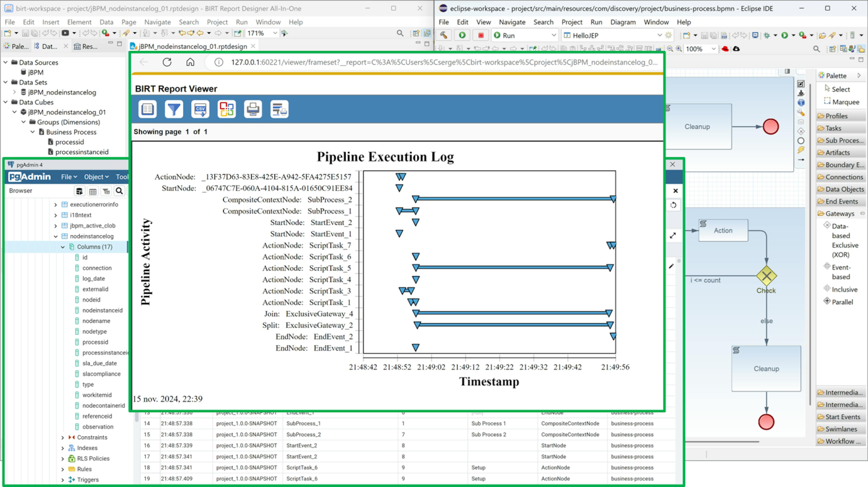Screen dimensions: 868x487
Task: Click the export report icon in viewer
Action: coord(226,109)
